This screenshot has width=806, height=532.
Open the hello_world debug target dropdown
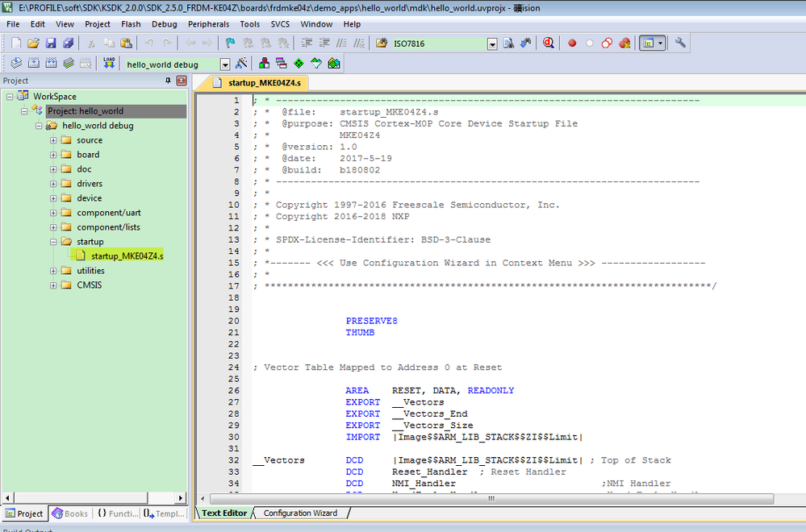click(224, 64)
